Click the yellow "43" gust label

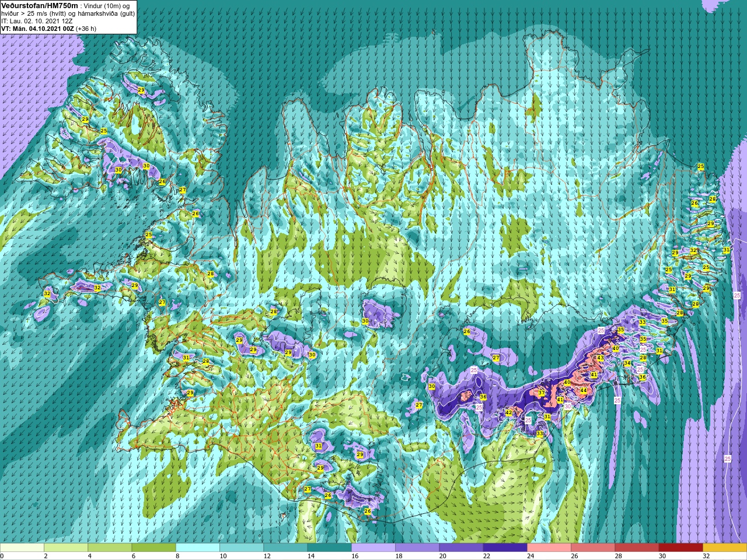[x=600, y=358]
